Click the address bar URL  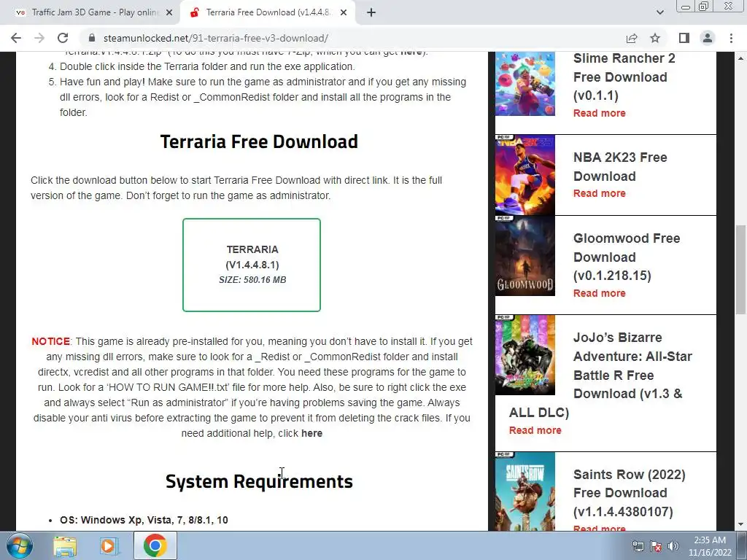click(215, 38)
